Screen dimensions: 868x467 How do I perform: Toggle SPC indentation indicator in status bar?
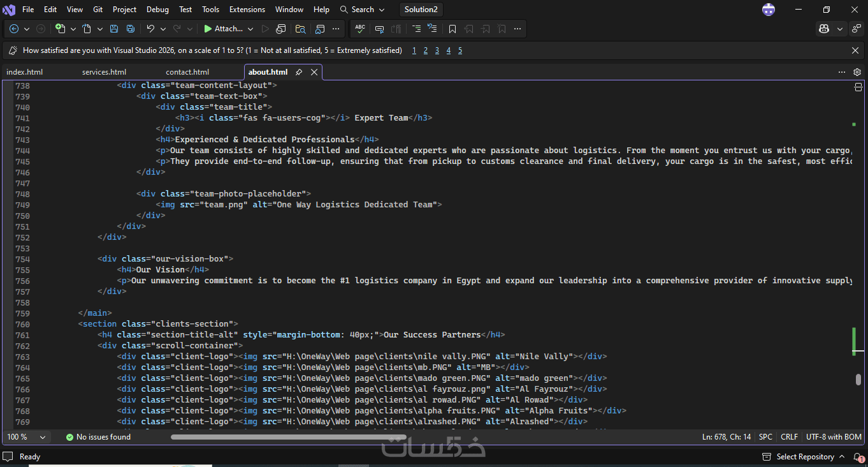point(765,437)
